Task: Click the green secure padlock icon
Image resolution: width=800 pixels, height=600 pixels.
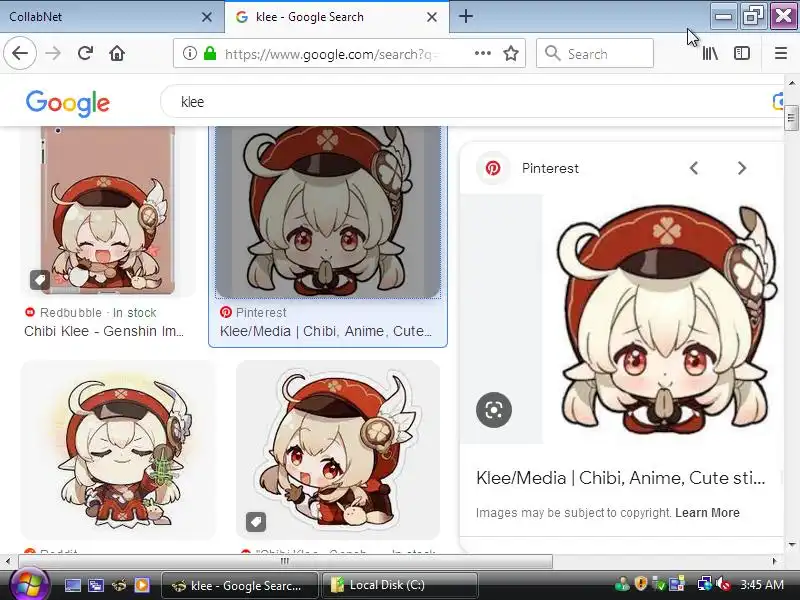Action: click(x=210, y=53)
